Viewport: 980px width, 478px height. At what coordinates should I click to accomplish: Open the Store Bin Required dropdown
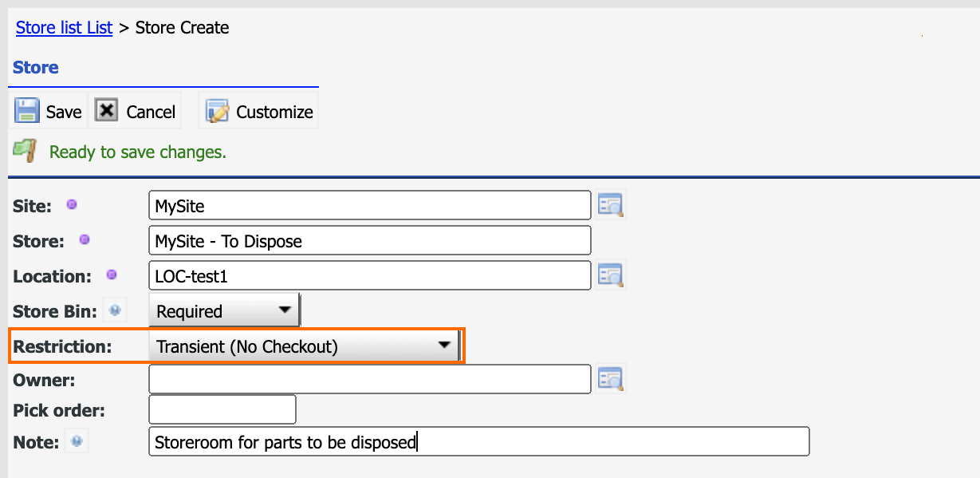(x=225, y=310)
